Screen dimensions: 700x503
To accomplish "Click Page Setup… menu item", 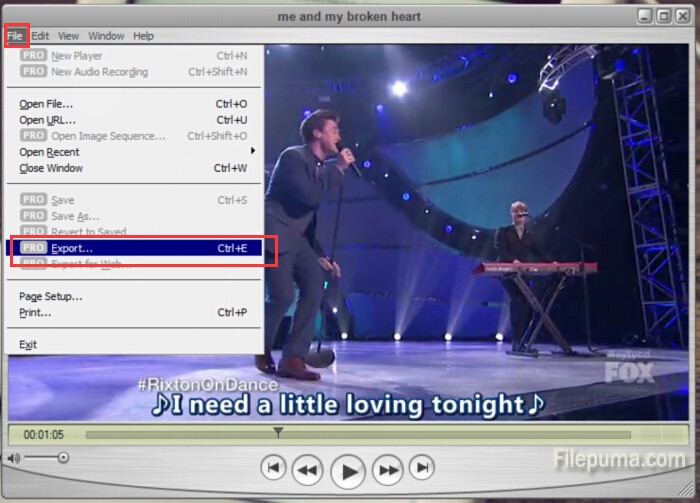I will click(51, 296).
